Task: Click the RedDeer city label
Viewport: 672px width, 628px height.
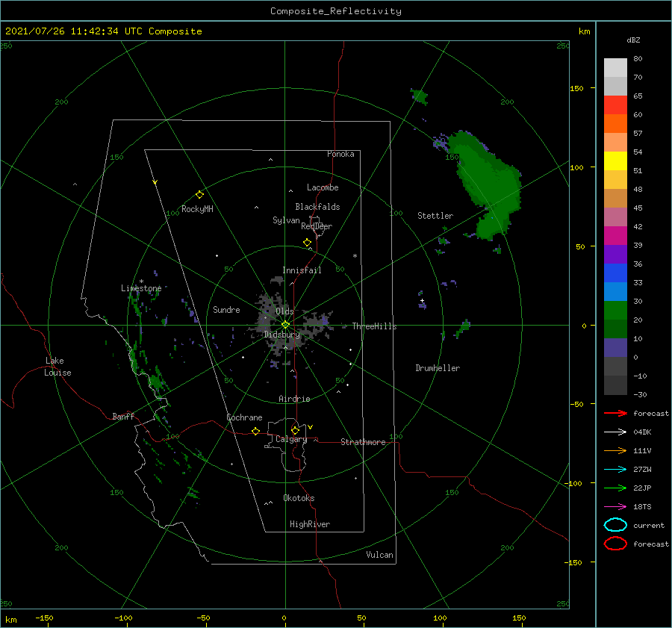Action: pos(317,226)
